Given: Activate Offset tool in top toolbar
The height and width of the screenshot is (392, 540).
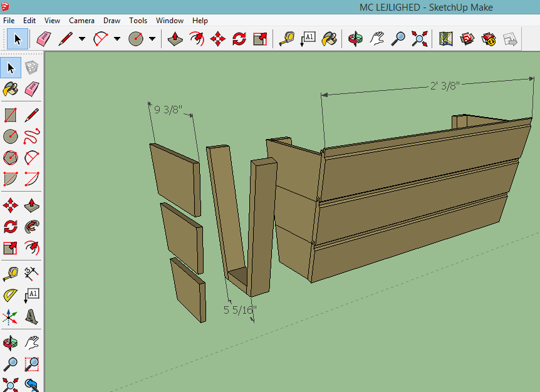Looking at the screenshot, I should click(197, 39).
